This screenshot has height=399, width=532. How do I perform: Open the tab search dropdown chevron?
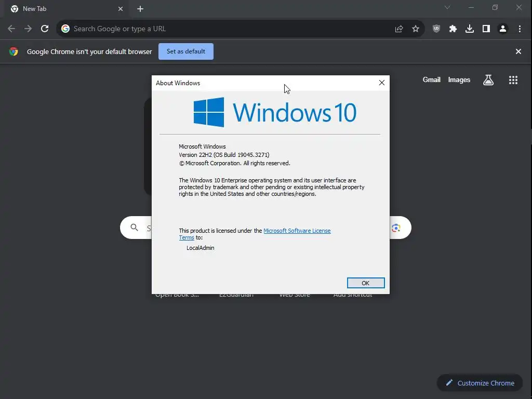[x=447, y=7]
